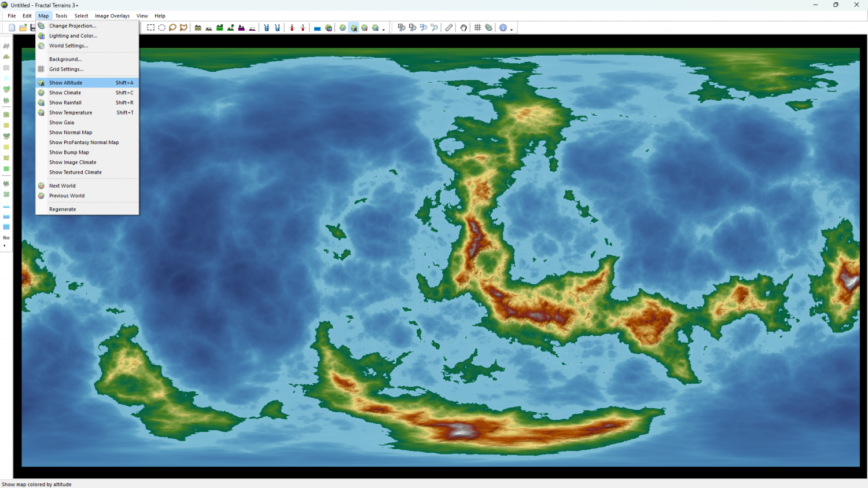Image resolution: width=868 pixels, height=488 pixels.
Task: Expand the dropdown arrow beside globe icons
Action: (x=384, y=29)
